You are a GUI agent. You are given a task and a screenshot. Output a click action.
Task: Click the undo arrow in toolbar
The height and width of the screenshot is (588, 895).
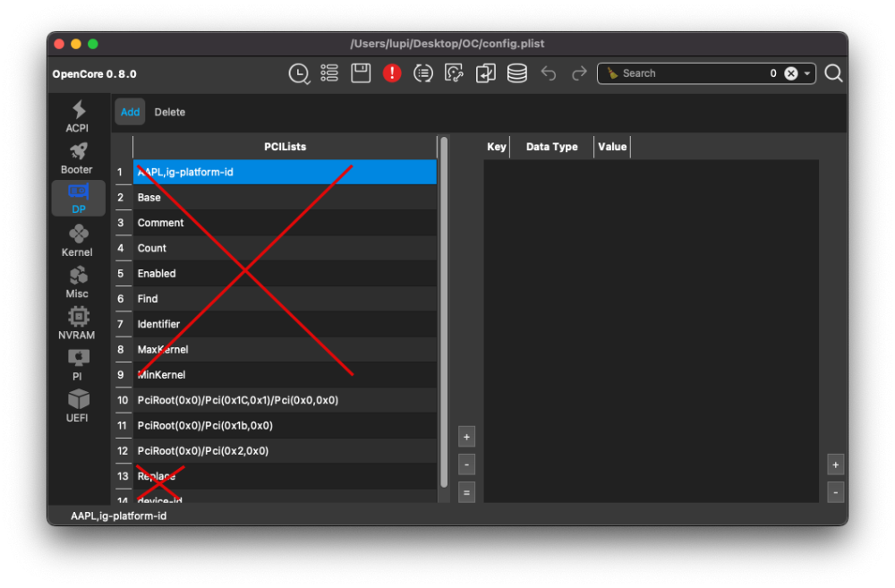[549, 73]
